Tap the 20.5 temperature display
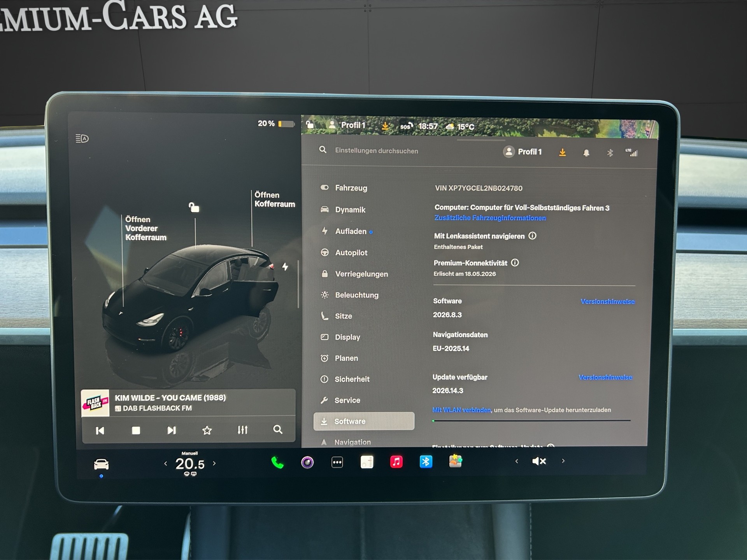The image size is (747, 560). pyautogui.click(x=190, y=464)
